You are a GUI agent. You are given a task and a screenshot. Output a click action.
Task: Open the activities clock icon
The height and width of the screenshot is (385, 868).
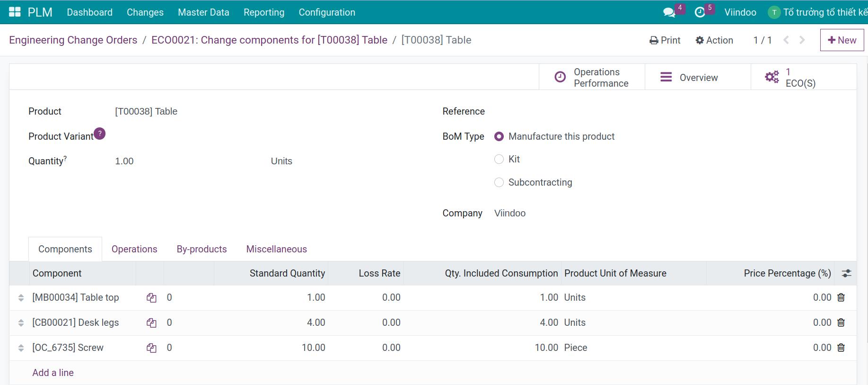[x=700, y=13]
